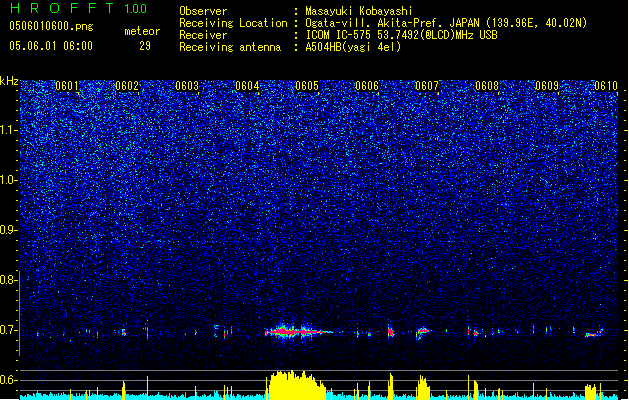This screenshot has height=400, width=629.
Task: Click the meteor echo trace near 0607
Action: [423, 332]
